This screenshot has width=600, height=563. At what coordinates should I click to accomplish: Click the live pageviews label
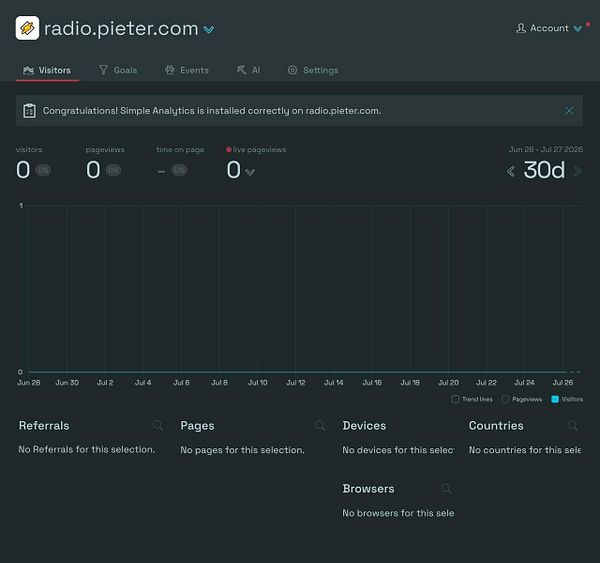[x=259, y=150]
